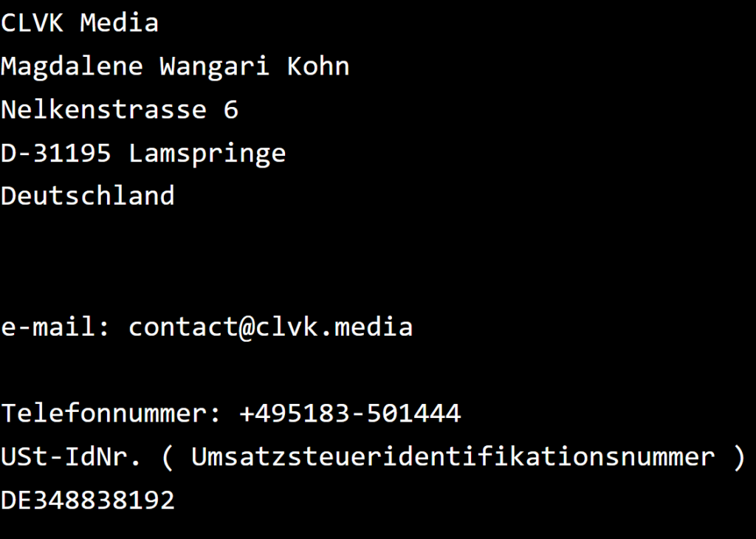Click the VAT ID "DE348838192"
Image resolution: width=756 pixels, height=539 pixels.
tap(87, 501)
